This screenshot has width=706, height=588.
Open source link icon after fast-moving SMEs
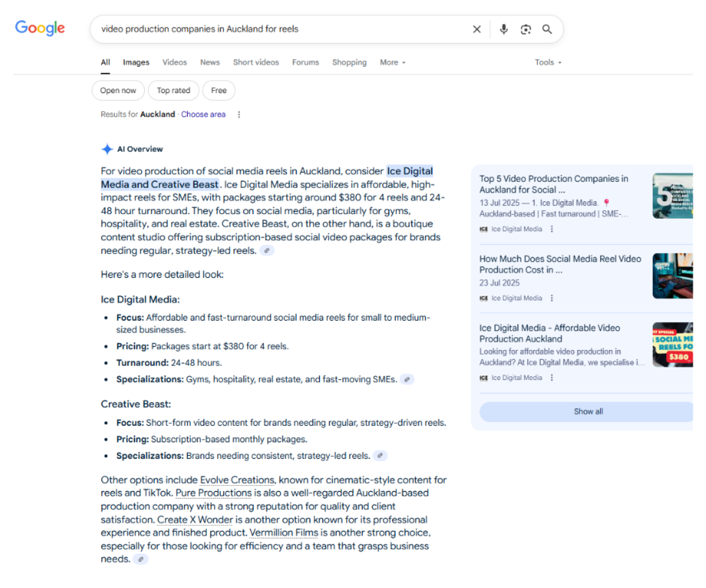pyautogui.click(x=407, y=379)
